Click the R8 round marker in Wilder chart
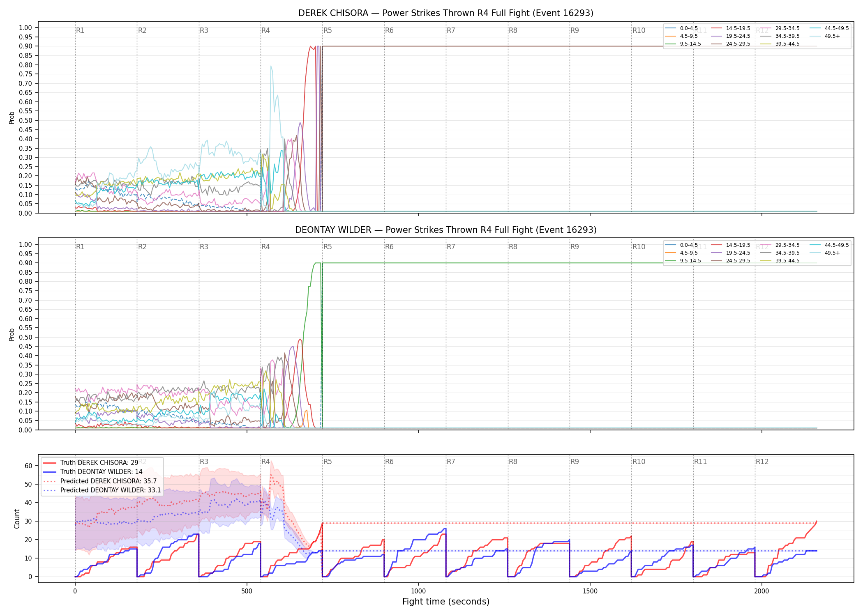Screen dimensions: 863x616 pyautogui.click(x=513, y=247)
